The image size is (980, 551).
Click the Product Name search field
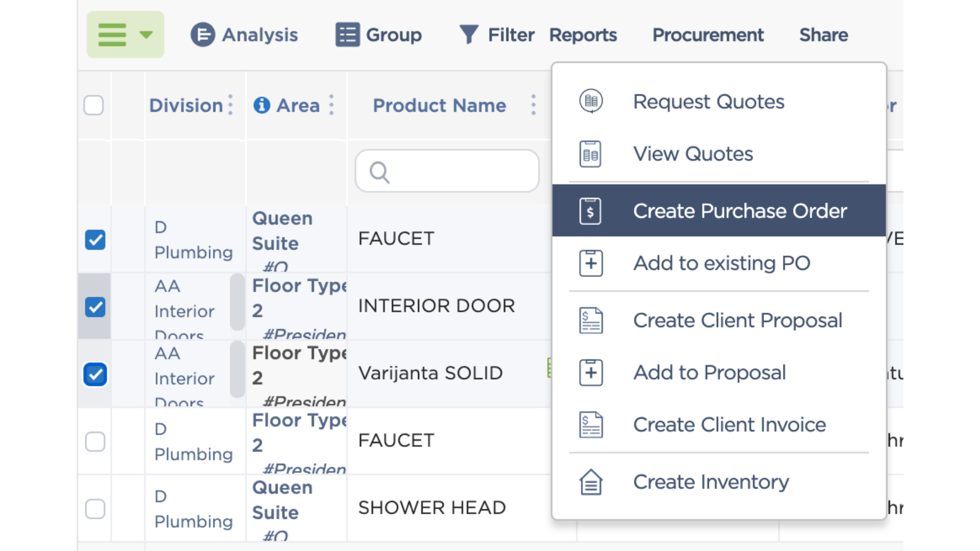pos(447,171)
